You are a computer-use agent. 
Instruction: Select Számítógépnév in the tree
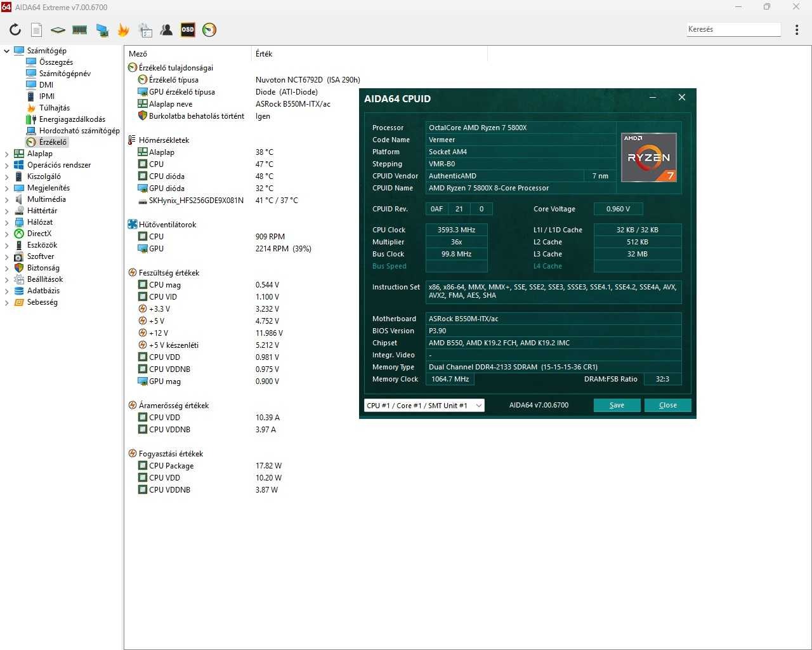(x=65, y=74)
